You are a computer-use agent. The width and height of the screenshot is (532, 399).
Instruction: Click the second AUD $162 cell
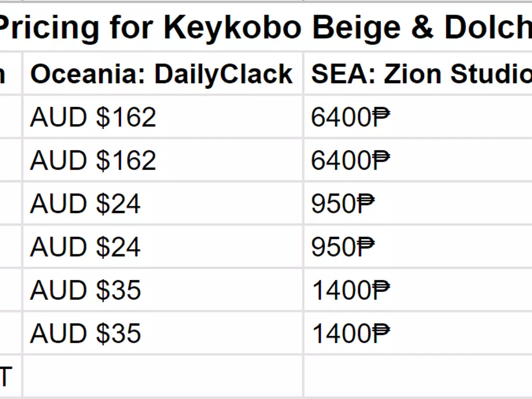click(162, 160)
